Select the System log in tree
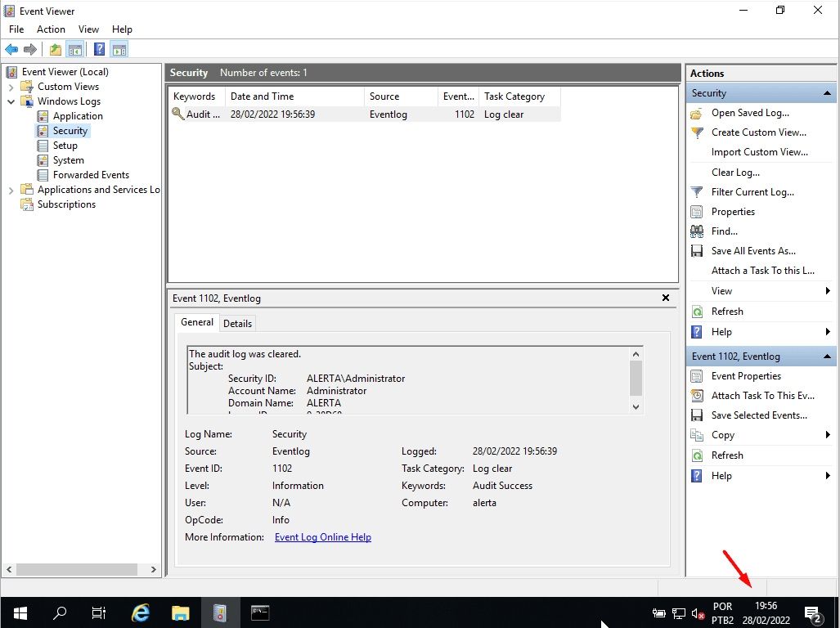This screenshot has width=840, height=628. pos(68,160)
